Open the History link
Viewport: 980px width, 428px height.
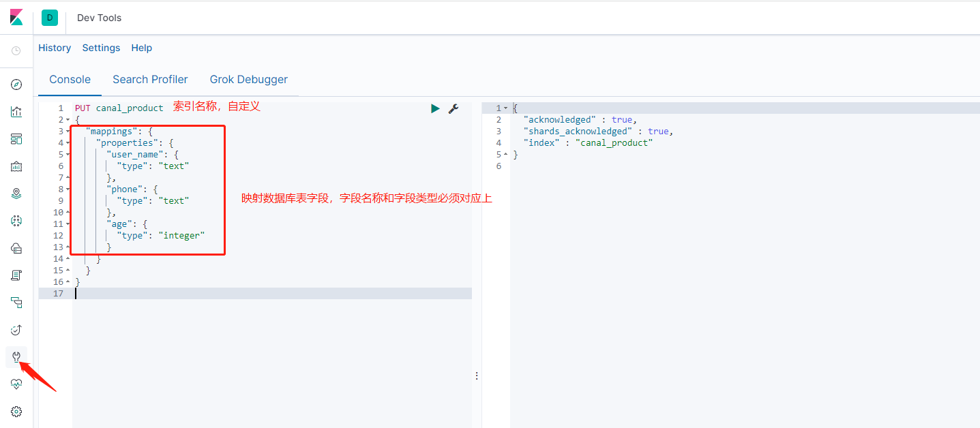[55, 48]
